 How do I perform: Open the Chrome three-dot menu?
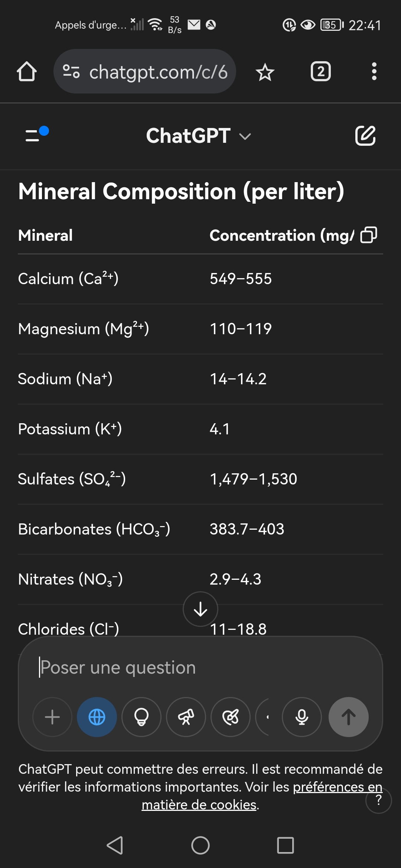click(x=374, y=71)
